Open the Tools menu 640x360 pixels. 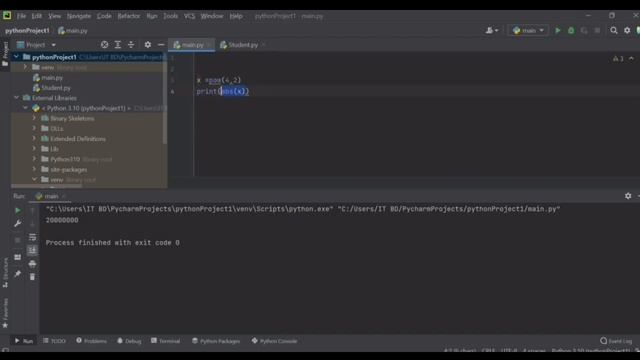click(x=170, y=16)
